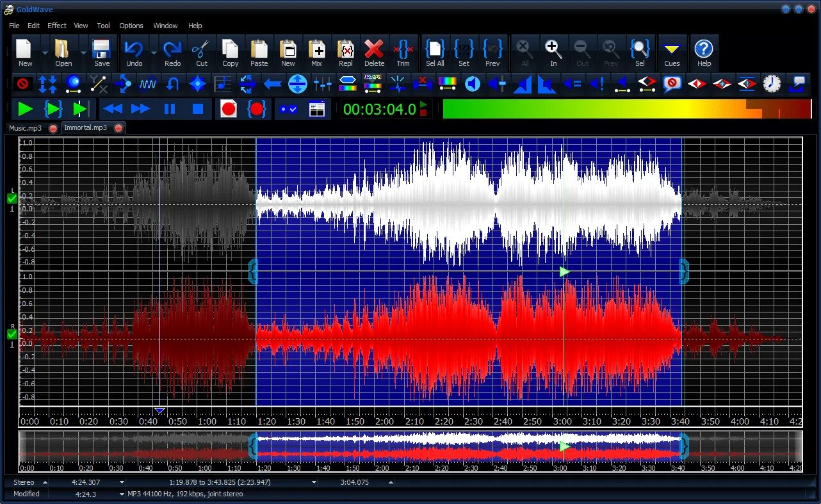Open the length value dropdown next to Modified
Image resolution: width=821 pixels, height=504 pixels.
(122, 494)
